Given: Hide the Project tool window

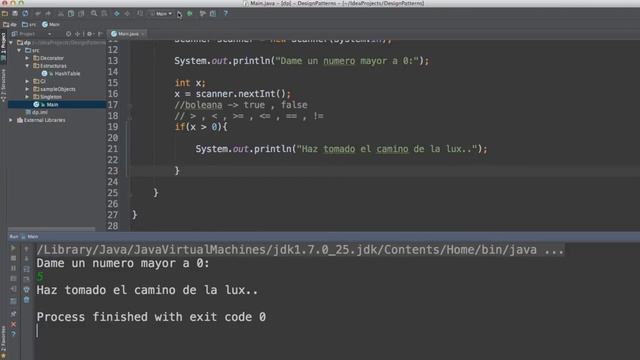Looking at the screenshot, I should 100,34.
